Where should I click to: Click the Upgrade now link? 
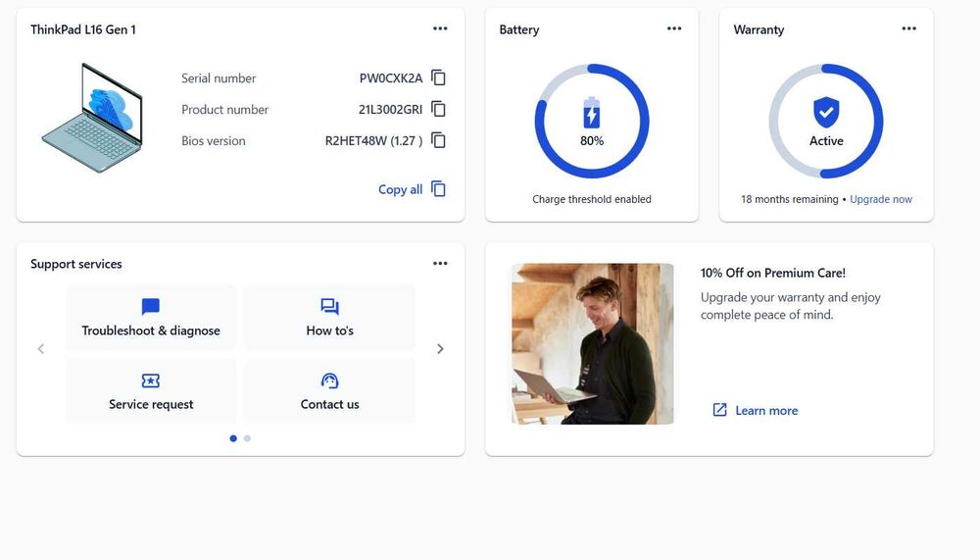pyautogui.click(x=881, y=199)
